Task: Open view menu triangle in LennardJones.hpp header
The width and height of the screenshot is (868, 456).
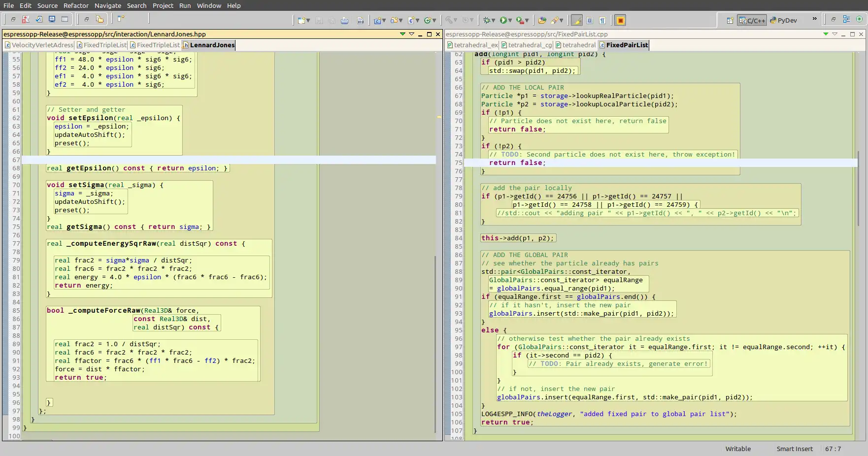Action: point(411,34)
